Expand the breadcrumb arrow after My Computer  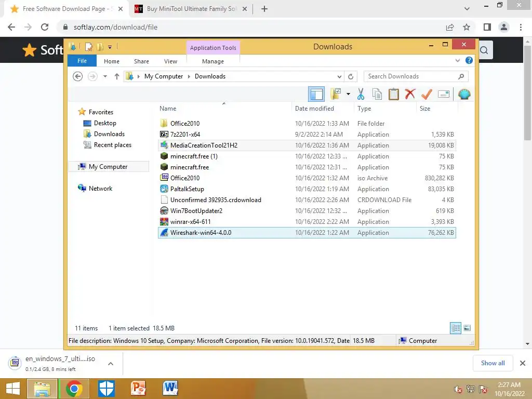[x=189, y=76]
